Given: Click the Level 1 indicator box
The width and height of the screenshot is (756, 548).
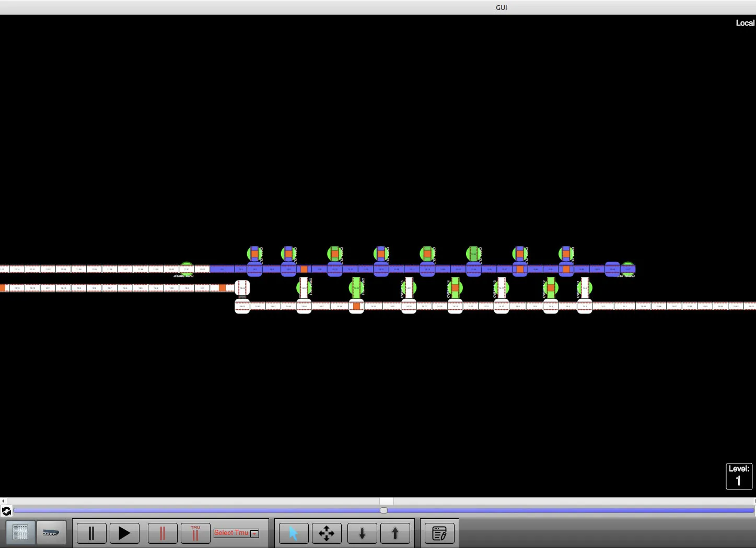Looking at the screenshot, I should point(739,476).
